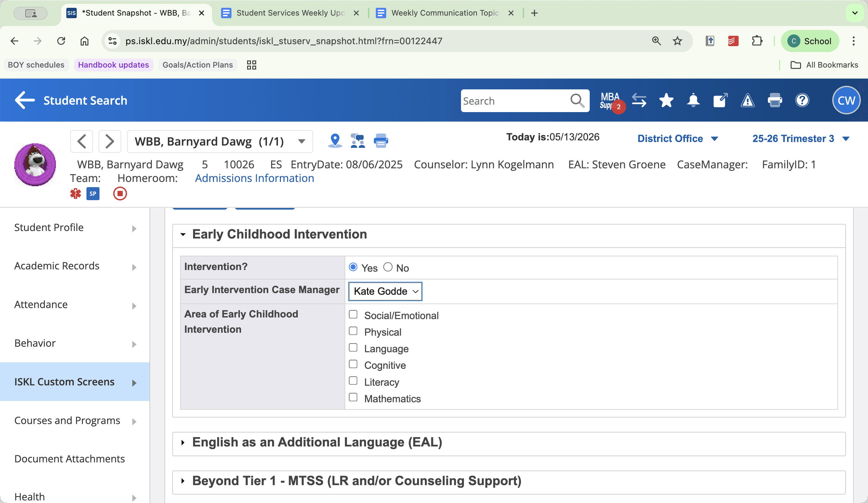The image size is (868, 503).
Task: Open the notifications bell
Action: pyautogui.click(x=693, y=100)
